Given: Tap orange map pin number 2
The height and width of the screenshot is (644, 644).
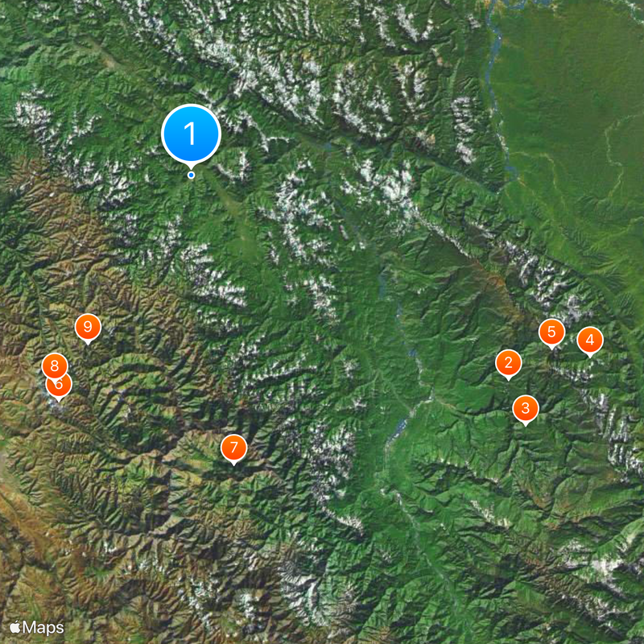Looking at the screenshot, I should coord(509,363).
